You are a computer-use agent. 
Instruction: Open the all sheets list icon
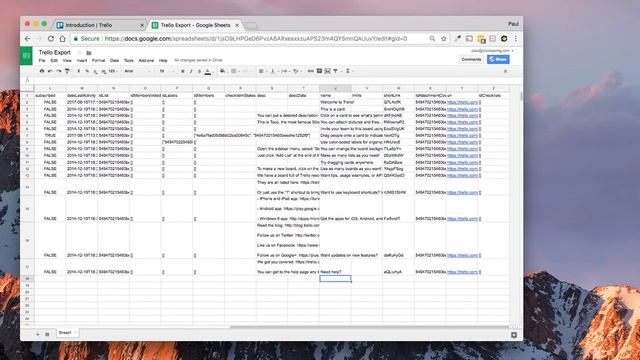tap(47, 334)
